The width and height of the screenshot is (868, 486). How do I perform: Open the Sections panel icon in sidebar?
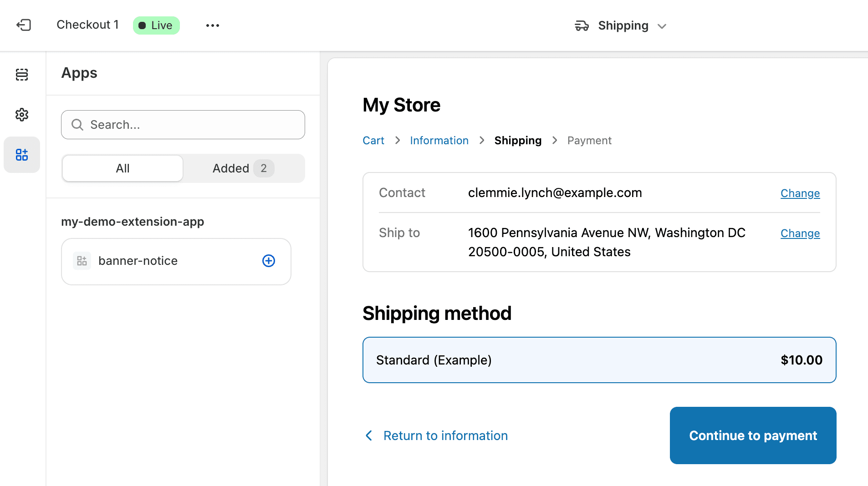tap(22, 75)
